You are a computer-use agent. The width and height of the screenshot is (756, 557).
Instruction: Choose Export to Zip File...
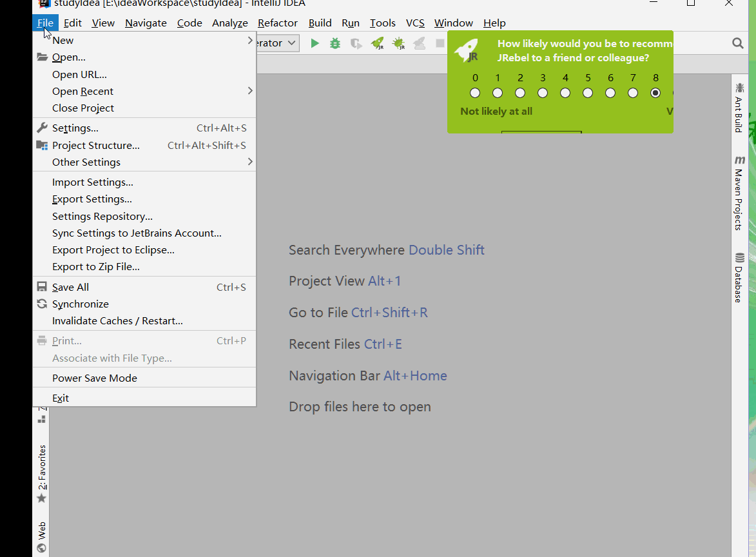point(144,267)
